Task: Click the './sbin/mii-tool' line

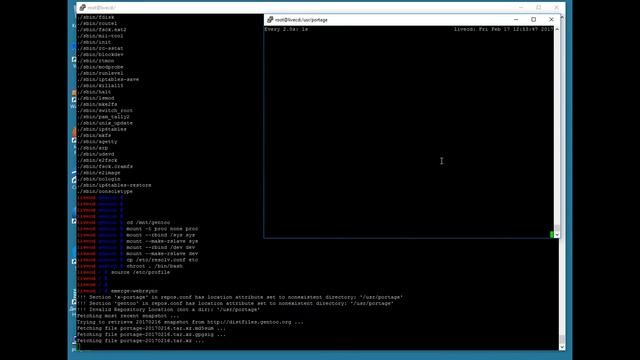Action: [x=100, y=36]
